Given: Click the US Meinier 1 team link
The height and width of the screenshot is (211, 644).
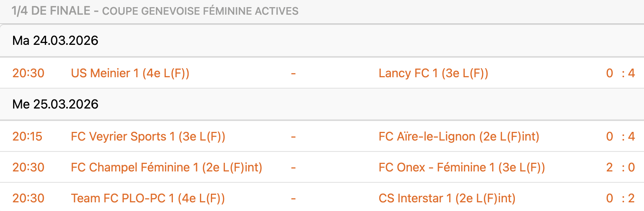Looking at the screenshot, I should pyautogui.click(x=130, y=73).
